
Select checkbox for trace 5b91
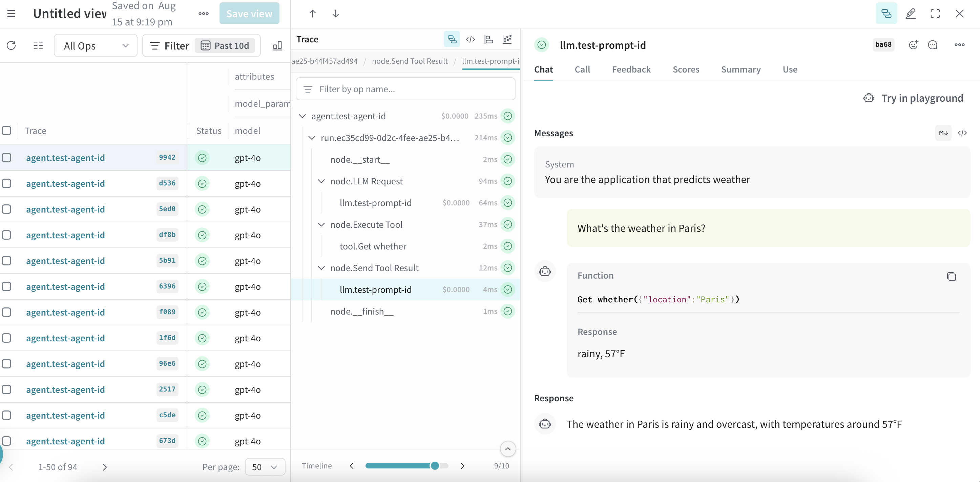click(6, 261)
